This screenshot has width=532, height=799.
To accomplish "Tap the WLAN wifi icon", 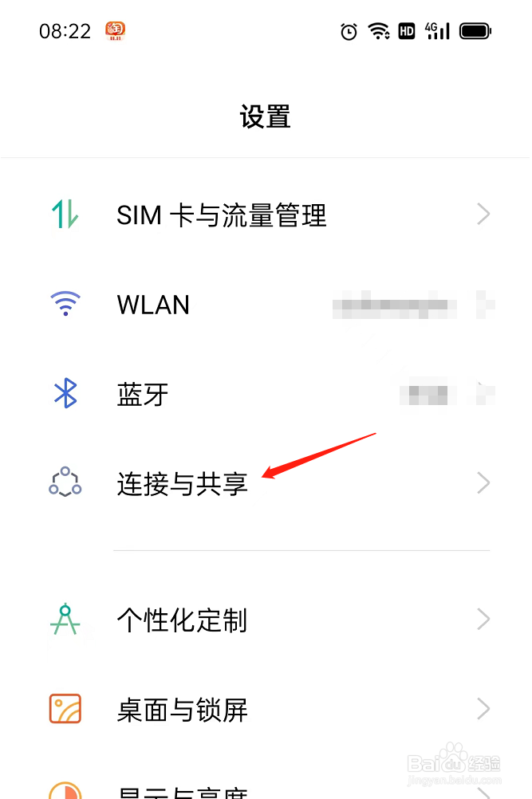I will 65,304.
